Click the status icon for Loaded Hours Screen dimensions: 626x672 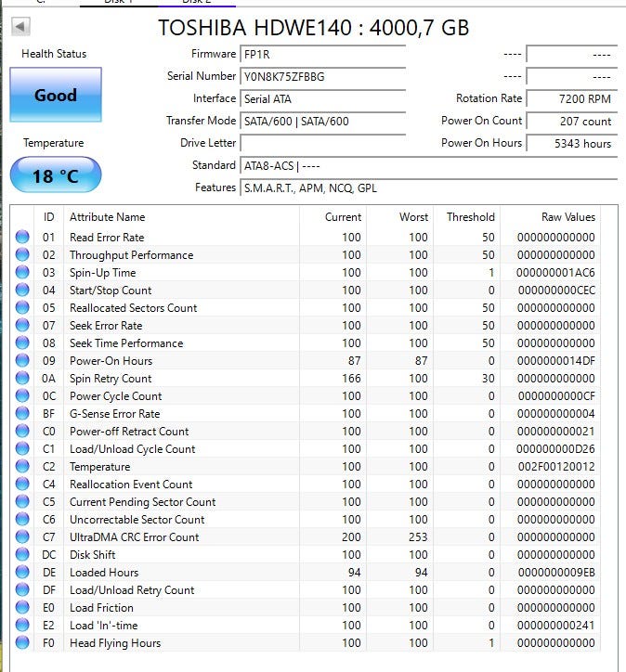pyautogui.click(x=22, y=572)
